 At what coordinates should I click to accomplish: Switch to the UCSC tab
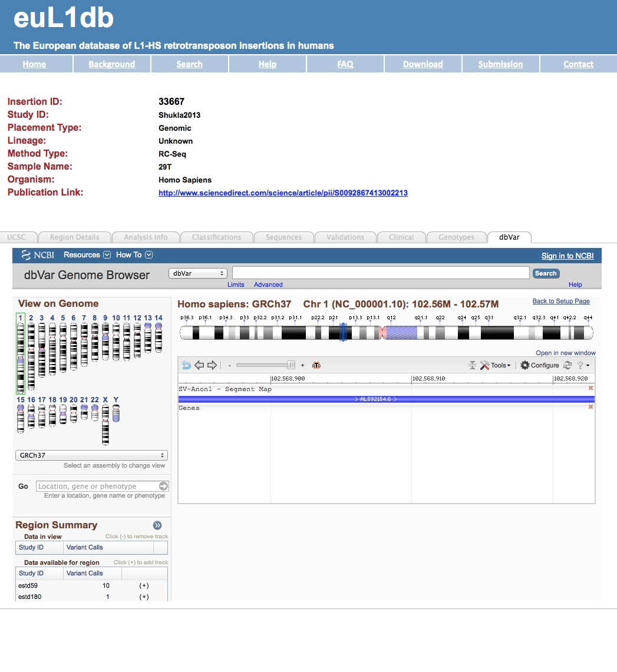[17, 237]
